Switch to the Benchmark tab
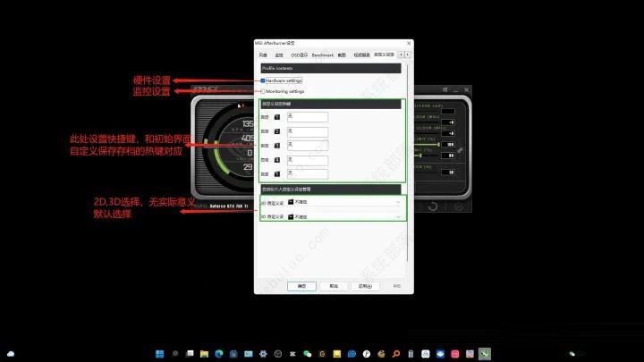This screenshot has width=644, height=362. pyautogui.click(x=322, y=55)
